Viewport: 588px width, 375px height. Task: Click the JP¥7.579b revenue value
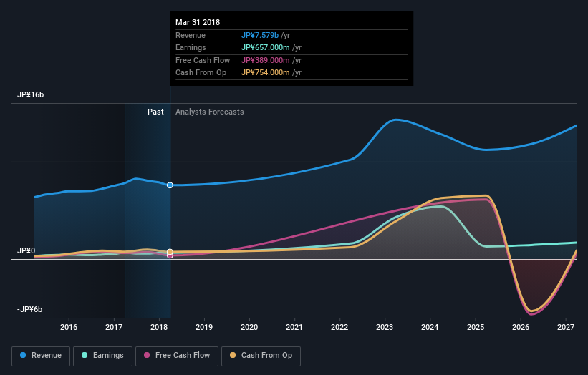(x=260, y=35)
